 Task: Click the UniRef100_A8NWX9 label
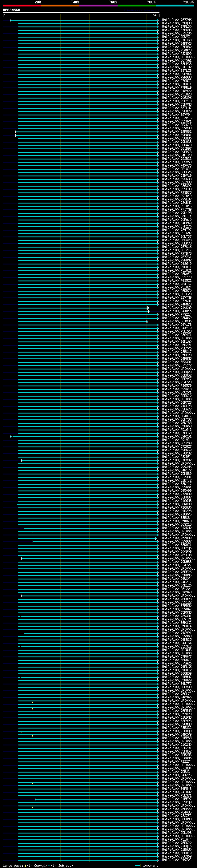click(x=176, y=318)
